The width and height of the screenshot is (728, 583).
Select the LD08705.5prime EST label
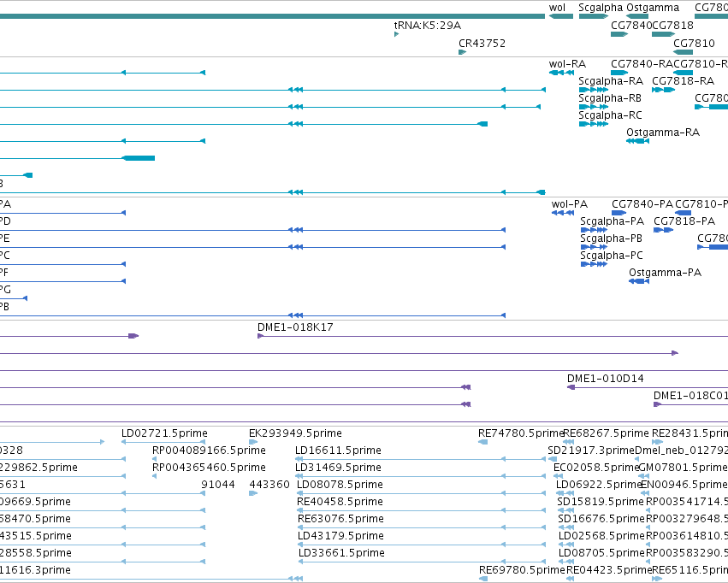coord(601,553)
